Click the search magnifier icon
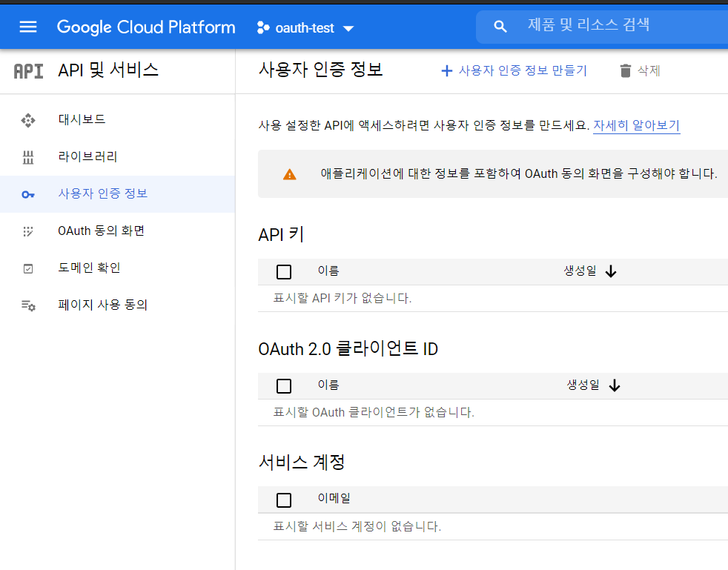Screen dimensions: 728x570 point(500,27)
